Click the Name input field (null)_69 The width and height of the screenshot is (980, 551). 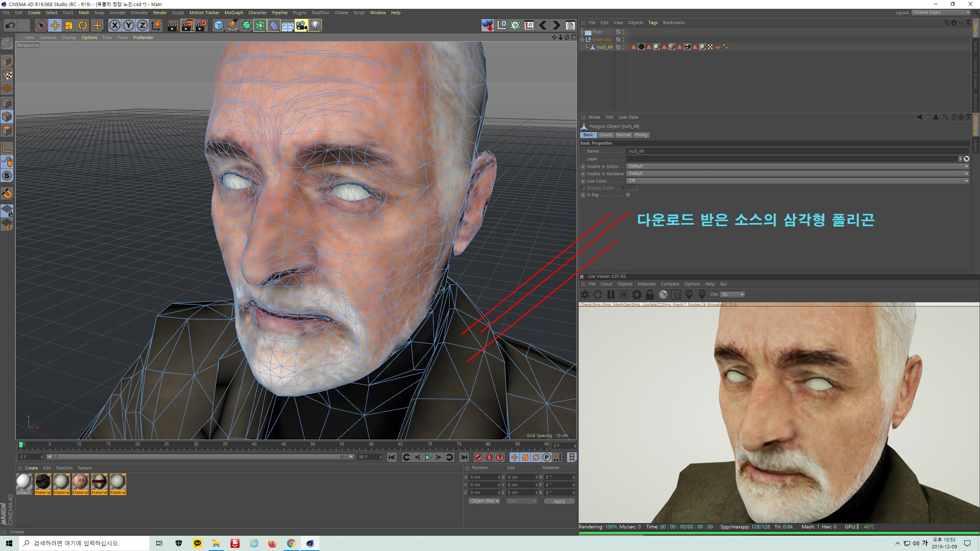pos(797,151)
